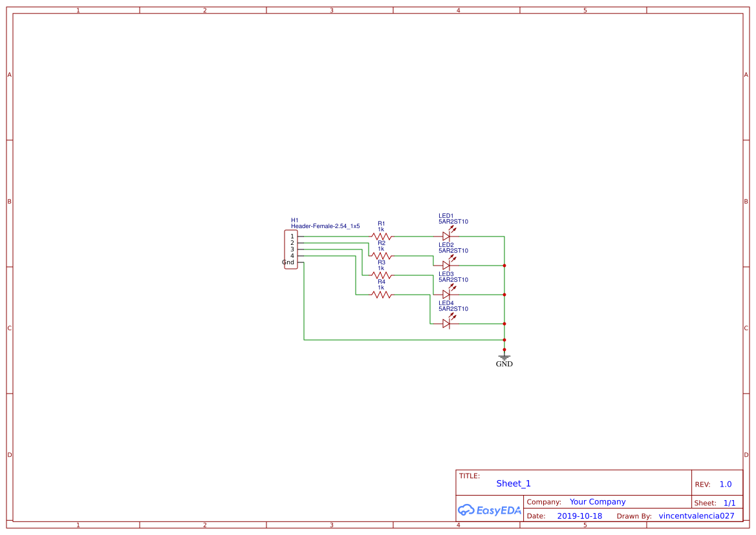
Task: Select the H1 header connector body
Action: 291,249
